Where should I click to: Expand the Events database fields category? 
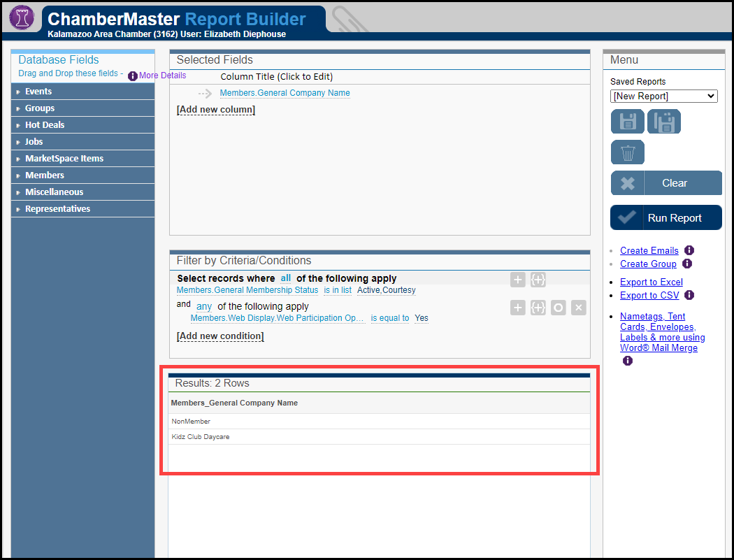coord(38,92)
